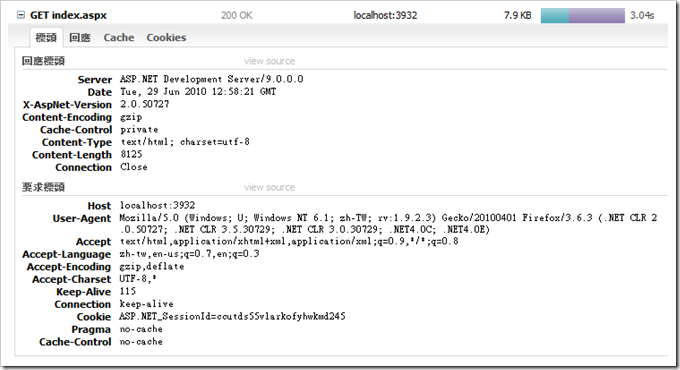Viewport: 680px width, 370px height.
Task: Click the 7.9 KB size value
Action: click(517, 16)
